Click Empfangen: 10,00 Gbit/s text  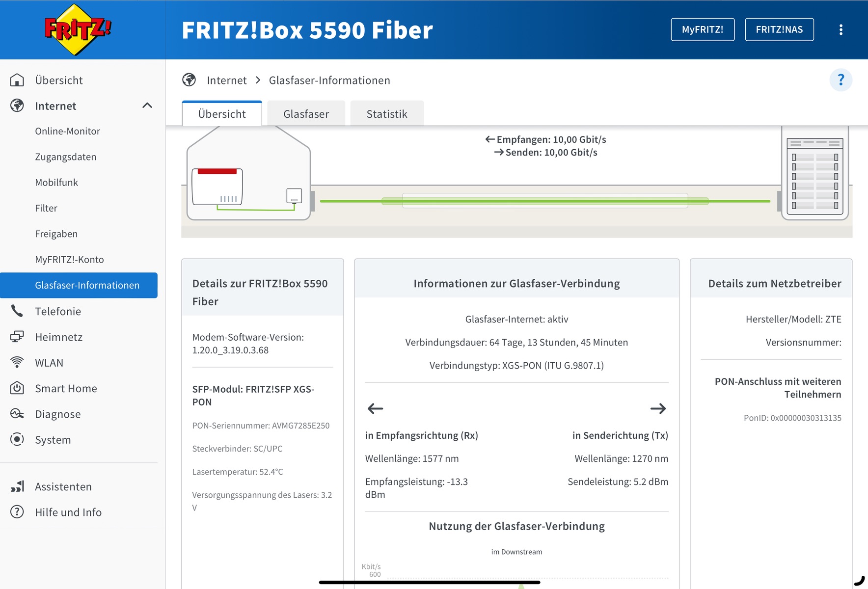546,139
